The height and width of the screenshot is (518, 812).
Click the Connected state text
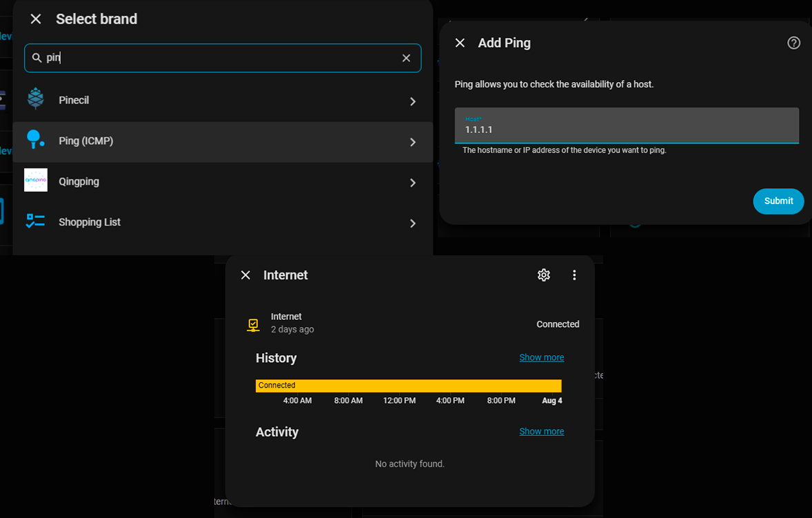(x=558, y=324)
